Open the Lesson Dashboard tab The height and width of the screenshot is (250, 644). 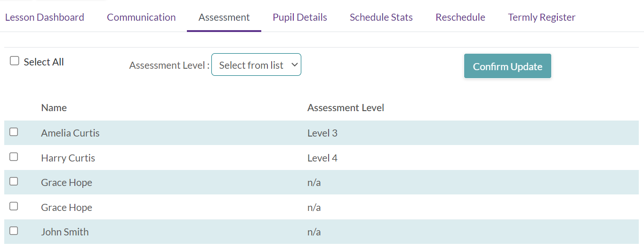[45, 17]
